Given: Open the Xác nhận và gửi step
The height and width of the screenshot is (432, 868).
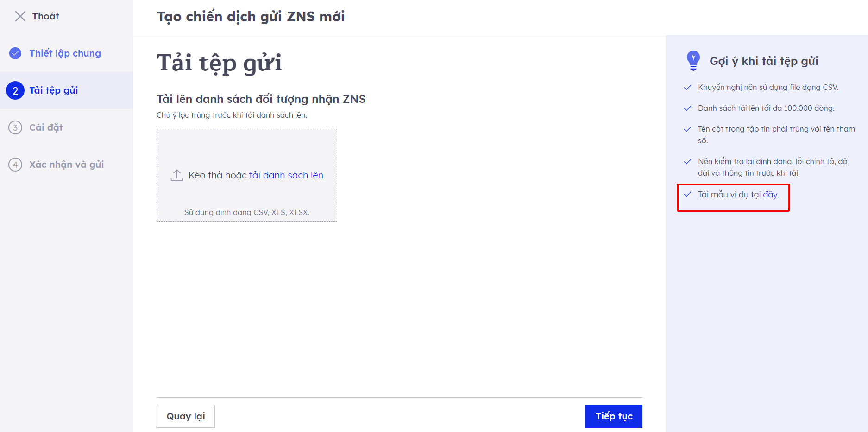Looking at the screenshot, I should pos(66,165).
